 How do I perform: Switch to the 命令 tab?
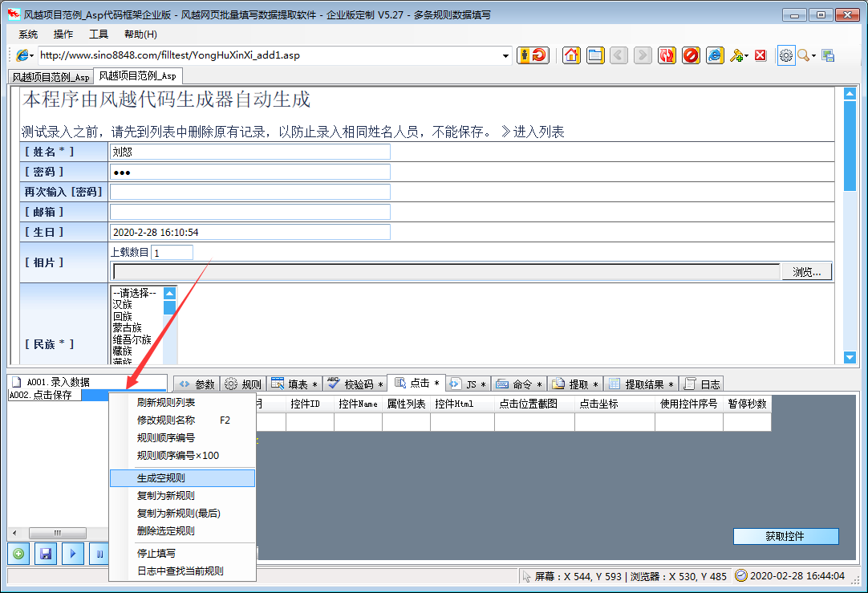tap(519, 384)
